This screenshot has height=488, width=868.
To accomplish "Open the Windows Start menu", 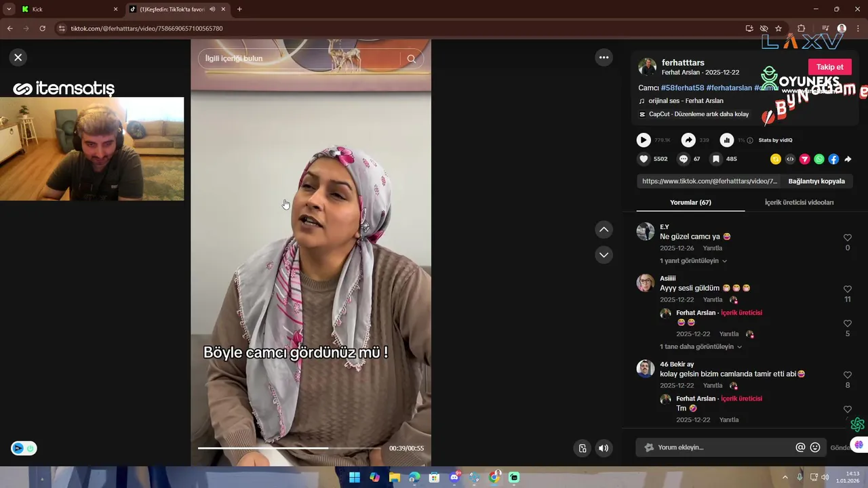I will [x=355, y=477].
